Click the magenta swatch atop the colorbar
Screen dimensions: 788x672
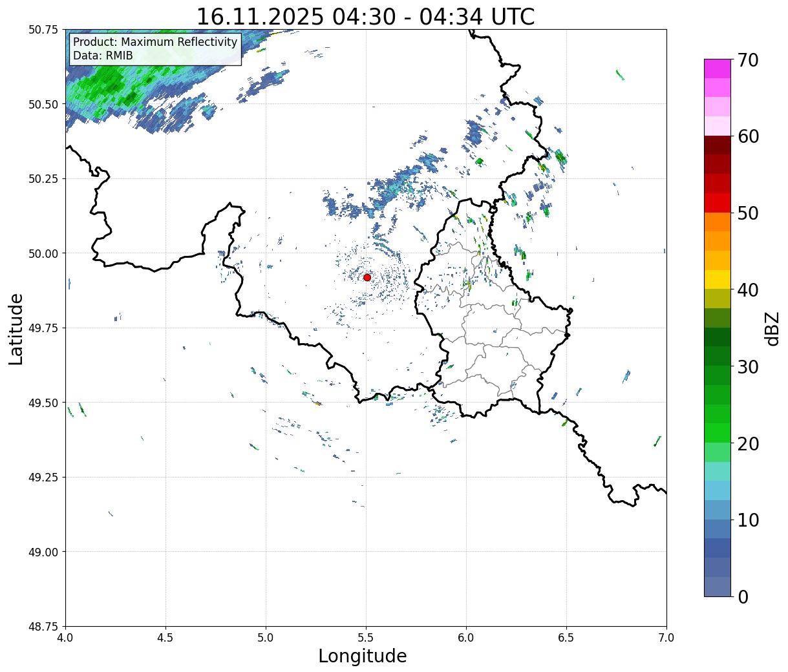tap(718, 68)
